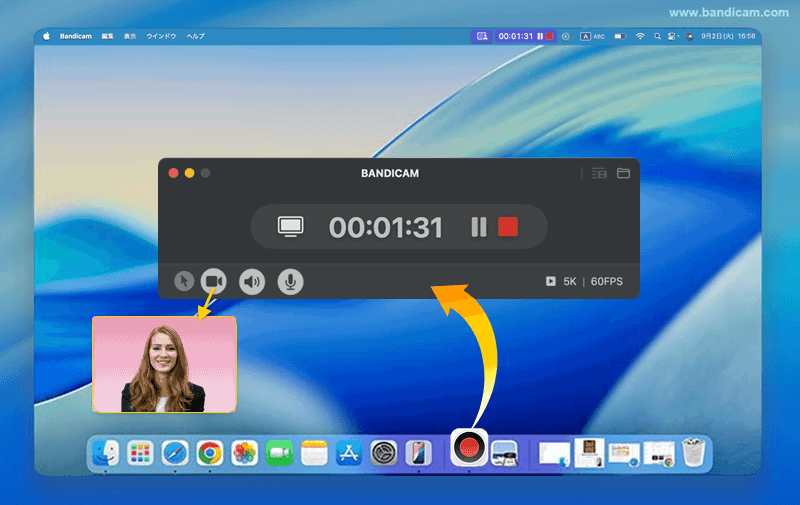Toggle the mouse cursor recording option
800x505 pixels.
pos(183,281)
